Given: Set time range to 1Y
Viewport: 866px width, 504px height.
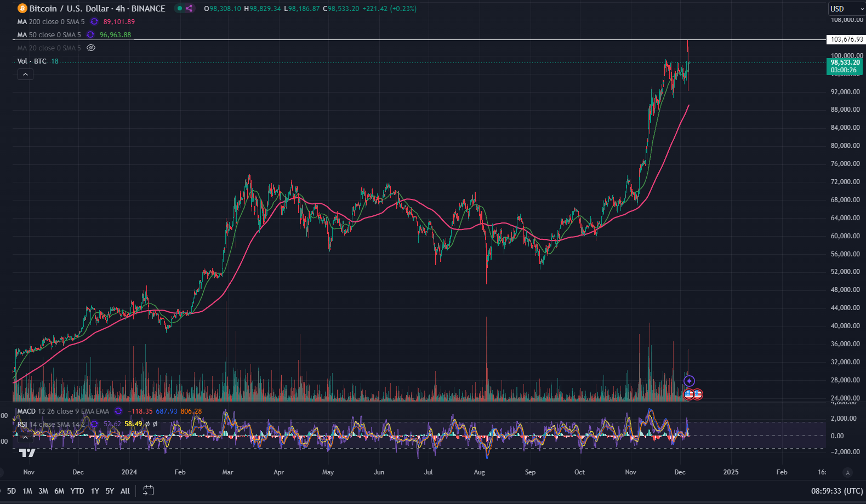Looking at the screenshot, I should pyautogui.click(x=95, y=491).
